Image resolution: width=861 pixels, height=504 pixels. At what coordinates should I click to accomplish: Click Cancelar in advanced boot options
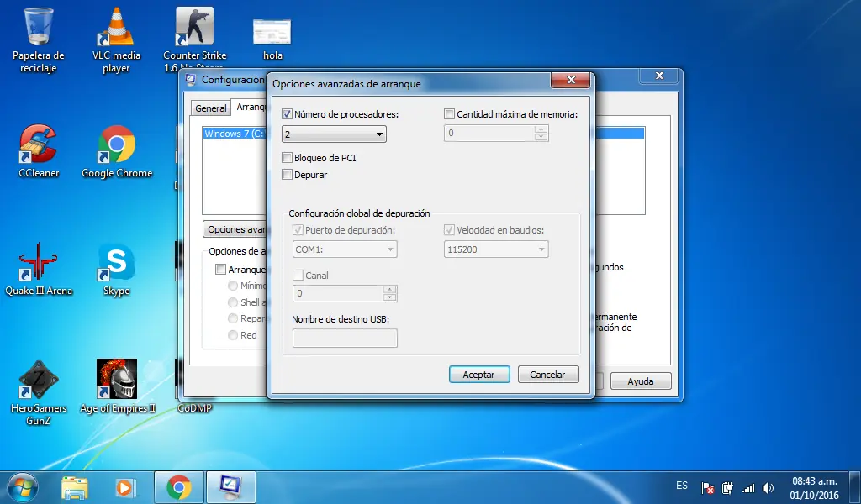(x=548, y=375)
